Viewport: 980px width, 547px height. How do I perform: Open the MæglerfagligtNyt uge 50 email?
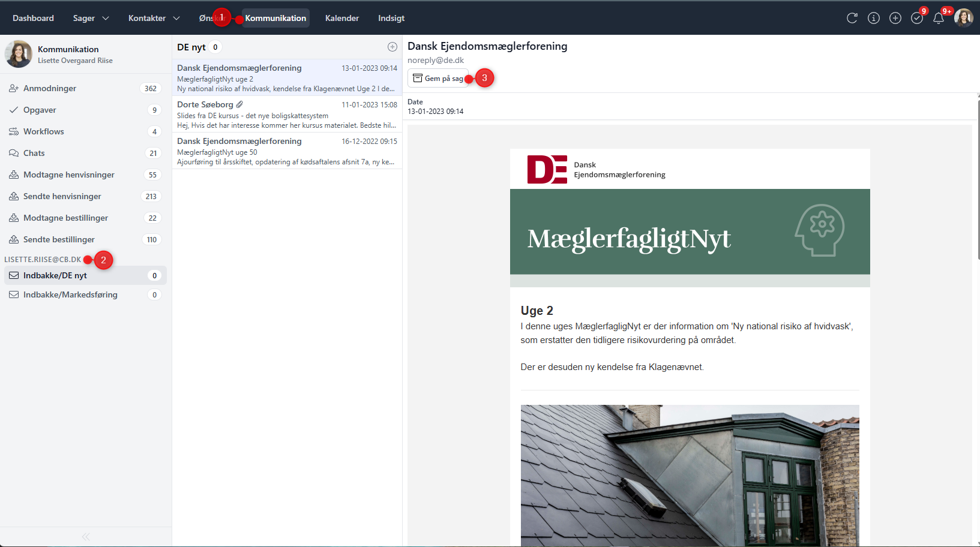coord(287,151)
